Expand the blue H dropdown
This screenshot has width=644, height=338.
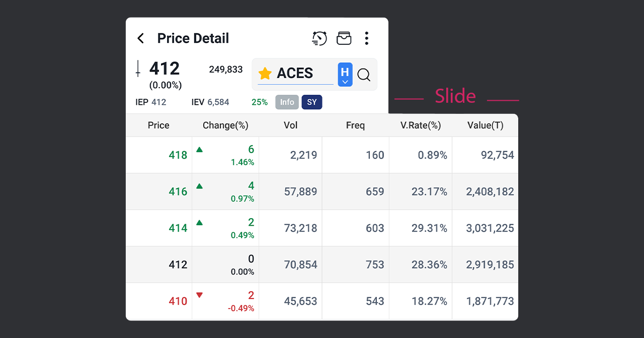coord(345,75)
